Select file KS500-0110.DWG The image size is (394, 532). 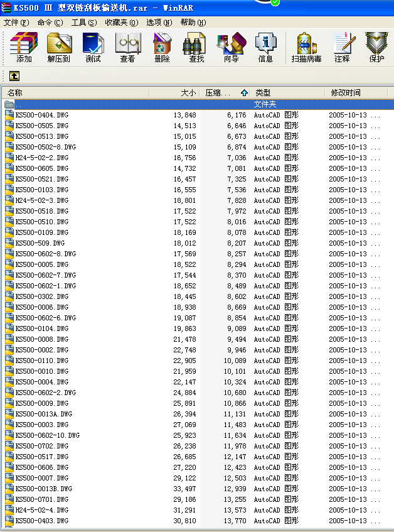coord(41,361)
